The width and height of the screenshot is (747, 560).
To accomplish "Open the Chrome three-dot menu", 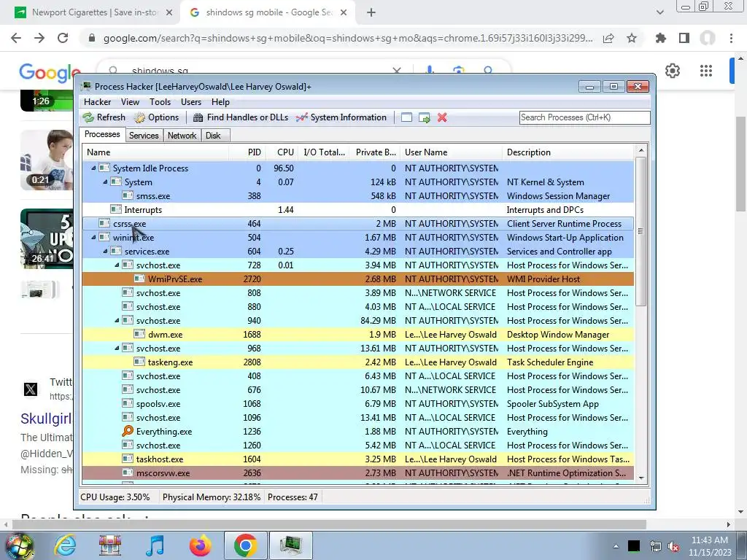I will point(731,38).
